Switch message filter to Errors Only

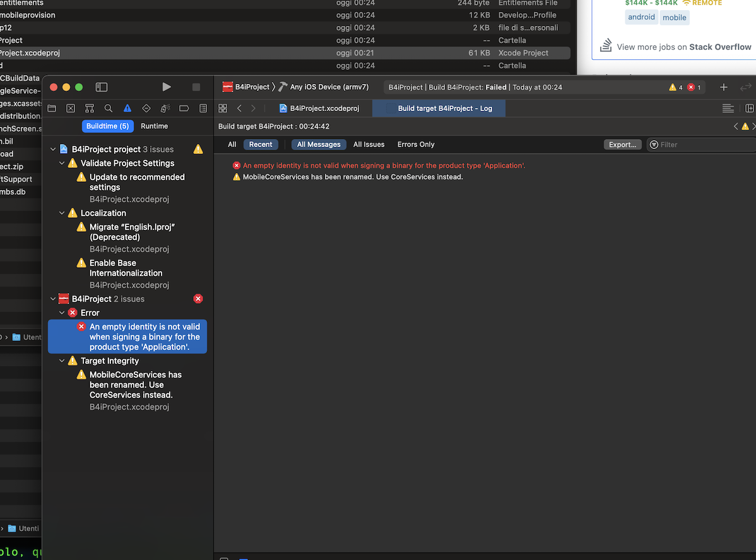(415, 144)
